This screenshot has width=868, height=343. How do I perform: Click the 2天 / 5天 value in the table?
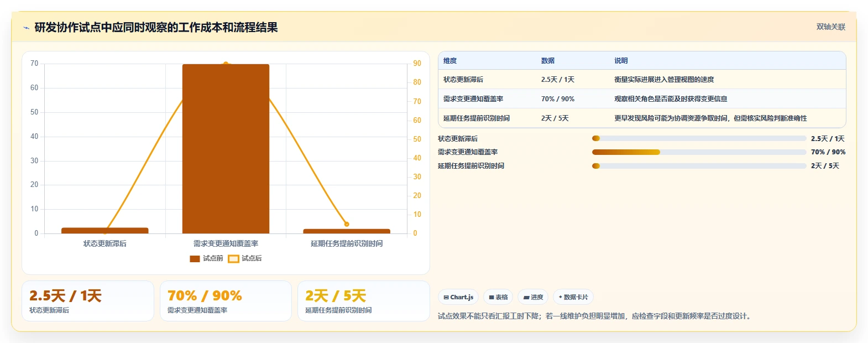point(555,118)
